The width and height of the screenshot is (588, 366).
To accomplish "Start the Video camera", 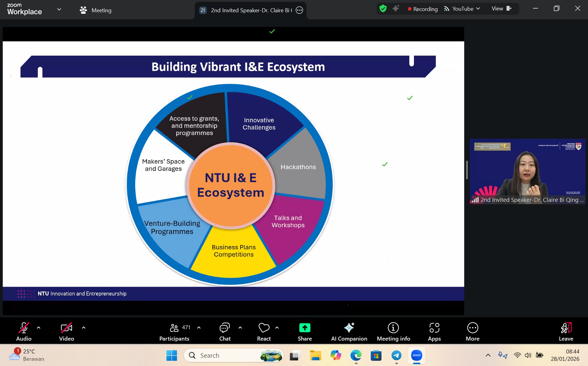I will [66, 331].
